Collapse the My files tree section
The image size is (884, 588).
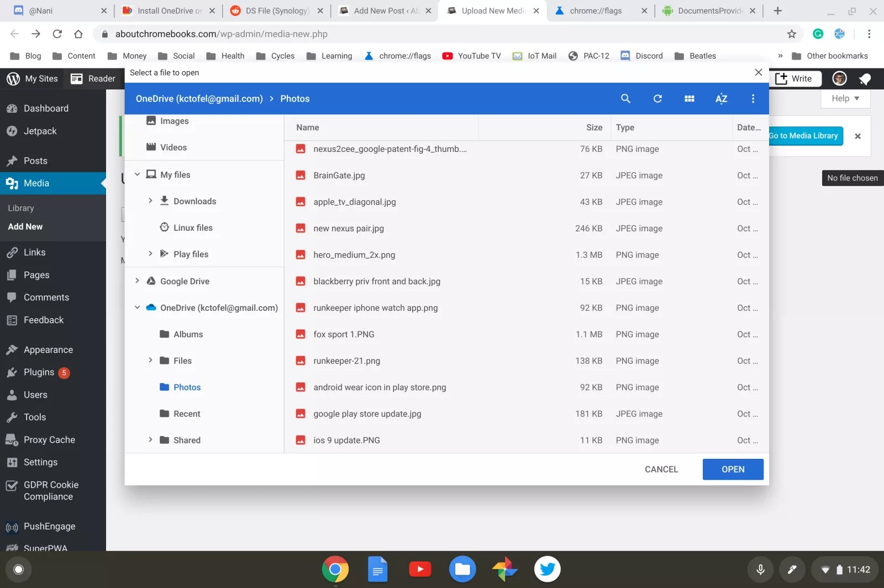138,174
